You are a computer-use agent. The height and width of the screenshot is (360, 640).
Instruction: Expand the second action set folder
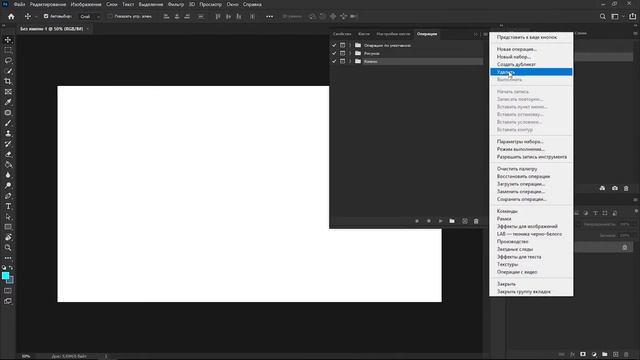pyautogui.click(x=350, y=53)
